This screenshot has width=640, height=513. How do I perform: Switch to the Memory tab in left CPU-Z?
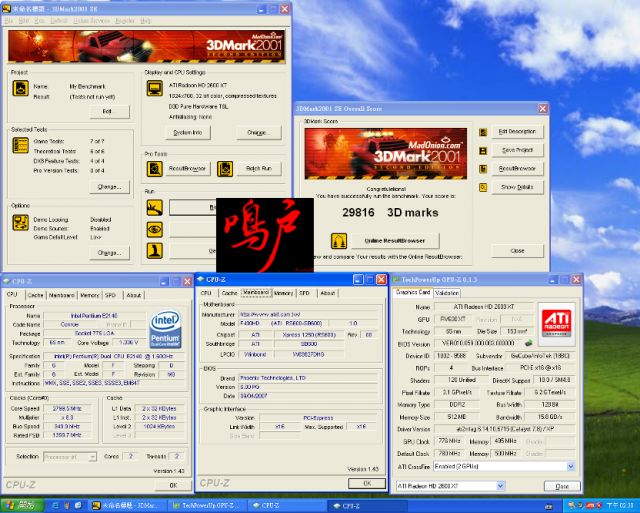tap(89, 295)
